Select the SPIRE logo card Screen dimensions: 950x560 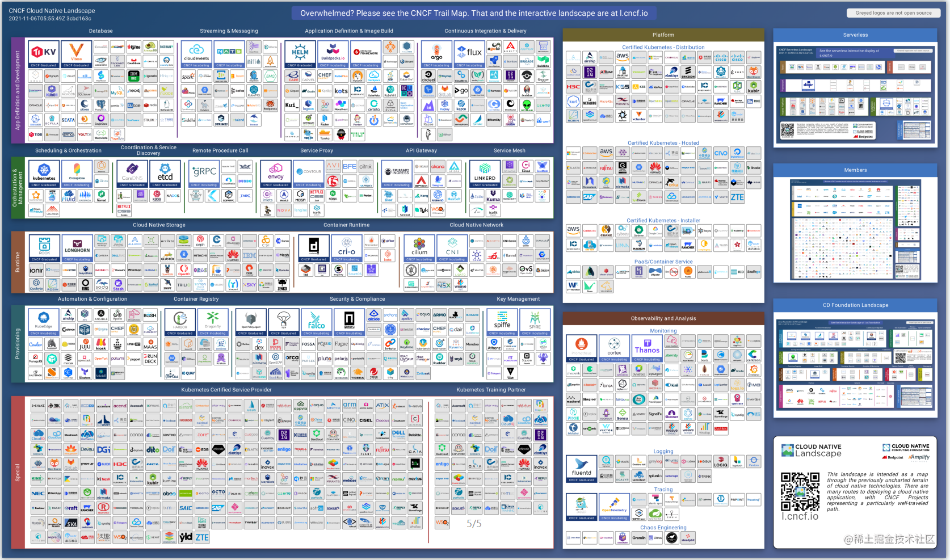tap(535, 322)
